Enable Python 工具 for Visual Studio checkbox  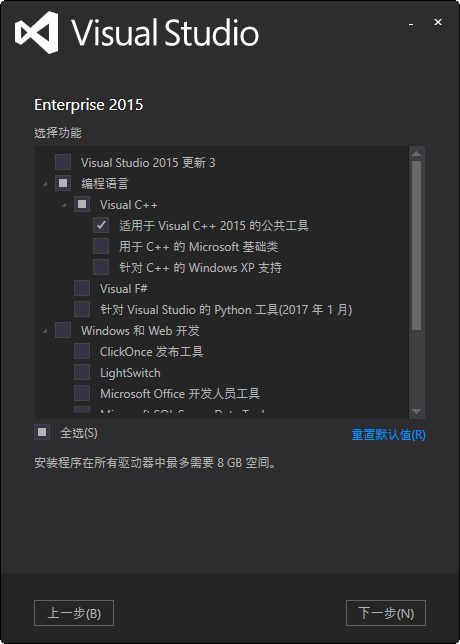coord(82,309)
